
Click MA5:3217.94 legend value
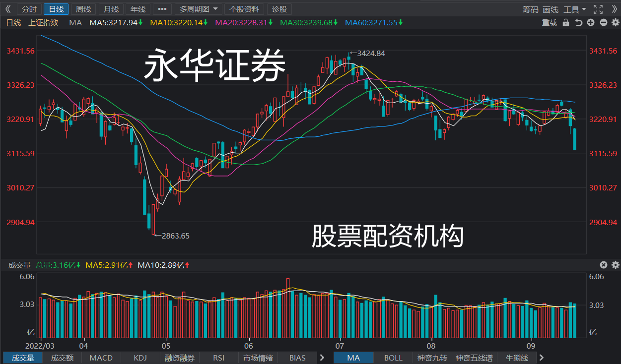[x=116, y=22]
